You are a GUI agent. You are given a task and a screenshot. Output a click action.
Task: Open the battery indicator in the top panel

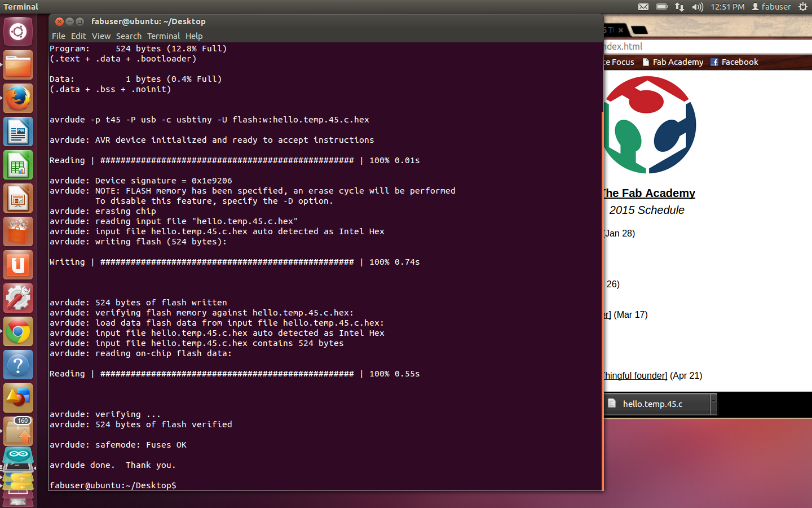click(x=662, y=7)
